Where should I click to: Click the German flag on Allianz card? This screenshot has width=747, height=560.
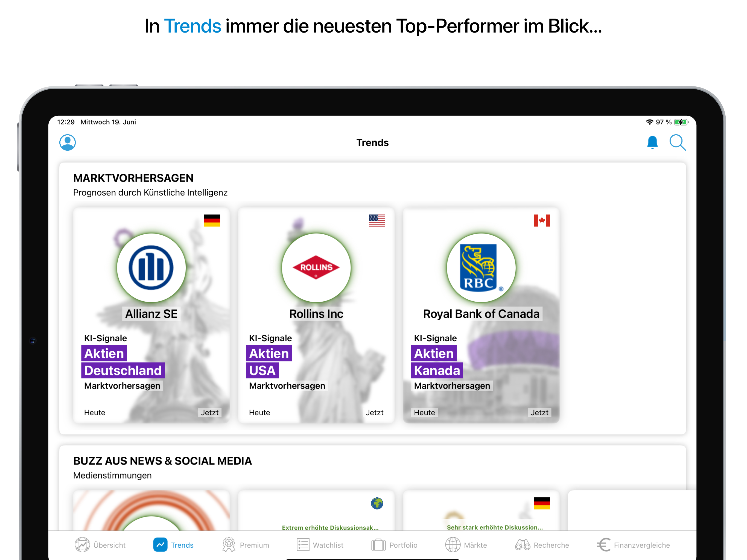(212, 221)
